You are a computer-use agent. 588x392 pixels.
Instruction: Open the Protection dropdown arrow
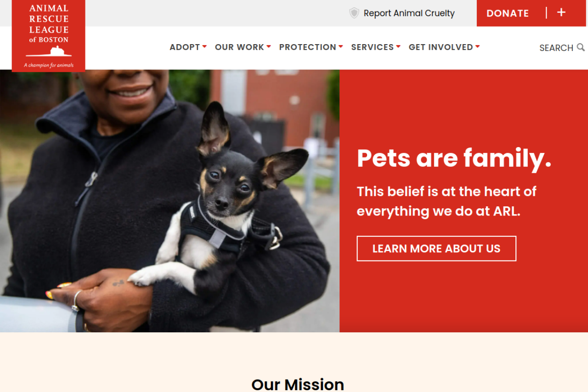[x=341, y=46]
